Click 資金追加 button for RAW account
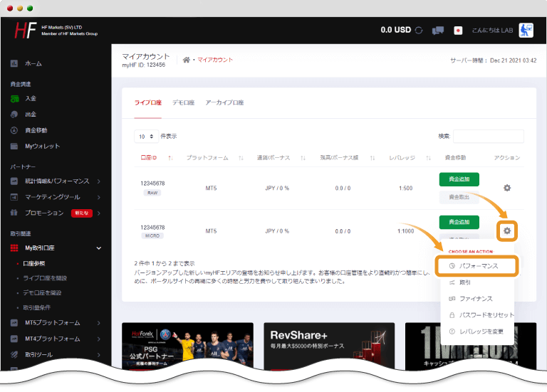Image resolution: width=547 pixels, height=392 pixels. click(x=459, y=179)
